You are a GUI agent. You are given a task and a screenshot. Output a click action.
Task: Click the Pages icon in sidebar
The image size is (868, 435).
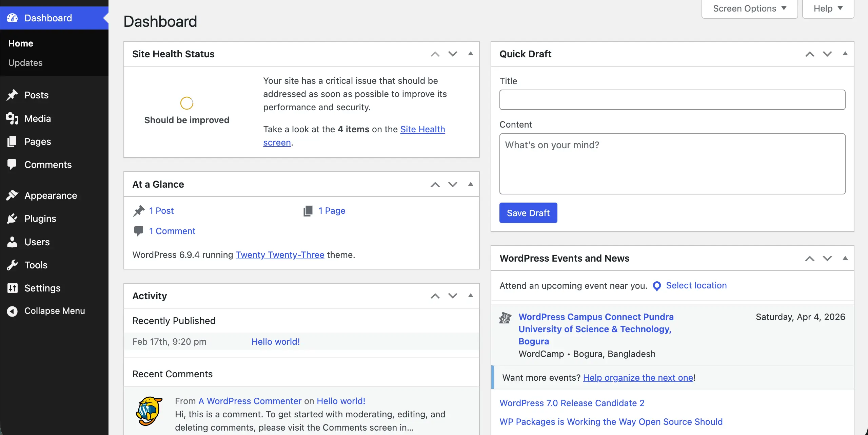click(12, 141)
